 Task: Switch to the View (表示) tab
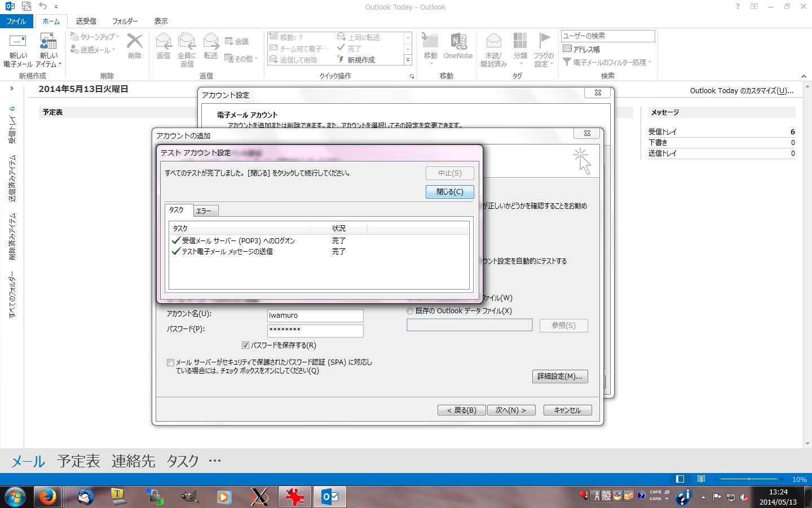[161, 21]
